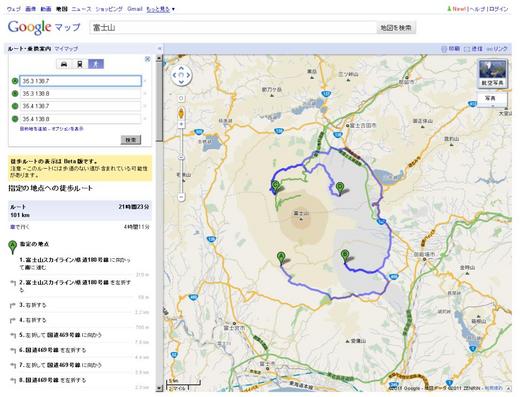The height and width of the screenshot is (397, 520).
Task: Select the car driving directions mode
Action: pos(64,64)
